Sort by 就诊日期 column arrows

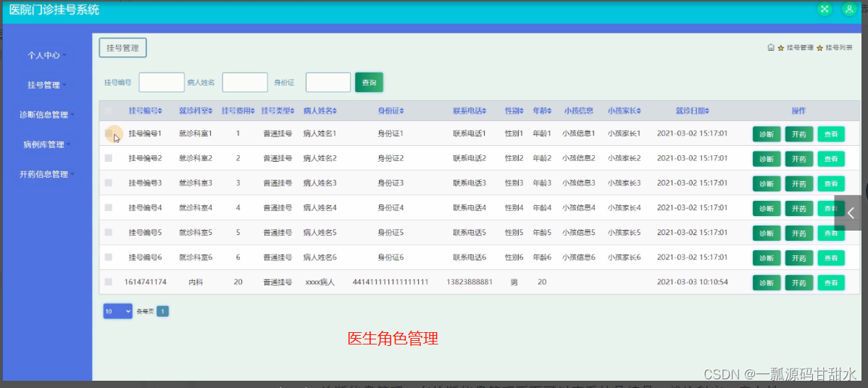tap(707, 111)
